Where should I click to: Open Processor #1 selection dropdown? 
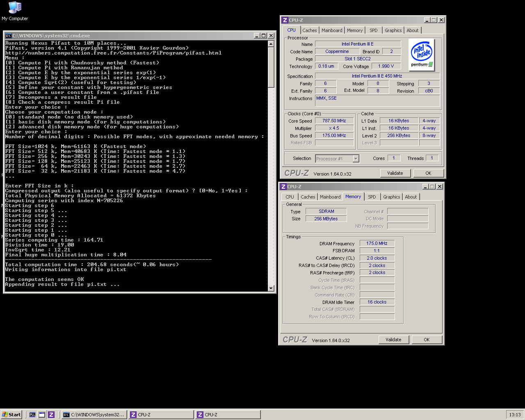pos(356,159)
